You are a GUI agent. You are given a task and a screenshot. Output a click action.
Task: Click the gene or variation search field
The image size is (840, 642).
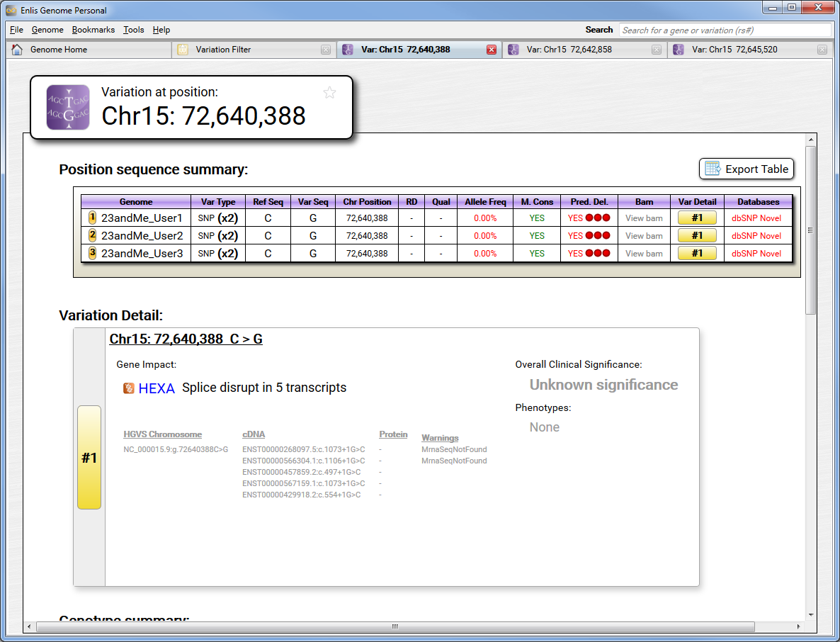[x=725, y=30]
